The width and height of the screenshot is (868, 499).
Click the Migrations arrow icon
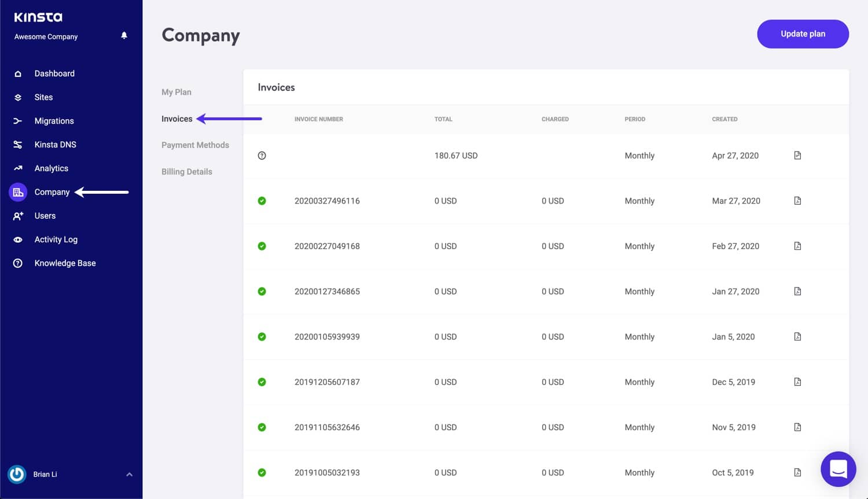[18, 121]
